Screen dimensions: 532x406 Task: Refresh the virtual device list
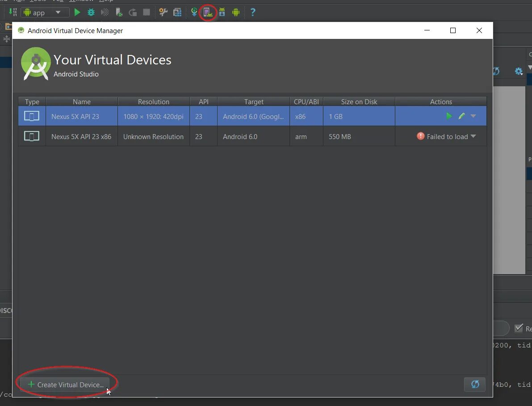(x=475, y=384)
